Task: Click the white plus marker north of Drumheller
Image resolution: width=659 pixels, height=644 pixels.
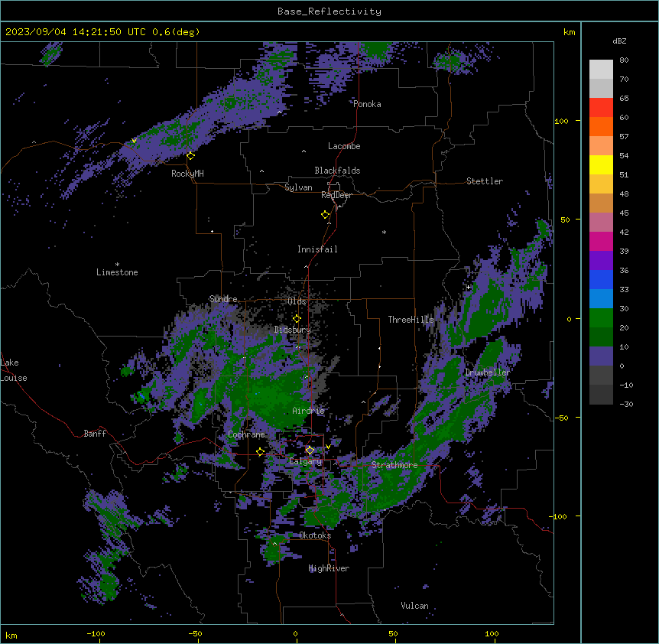Action: tap(468, 287)
